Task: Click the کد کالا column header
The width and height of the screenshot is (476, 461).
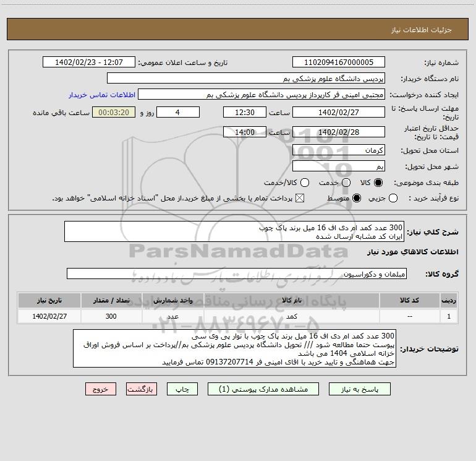Action: 409,301
